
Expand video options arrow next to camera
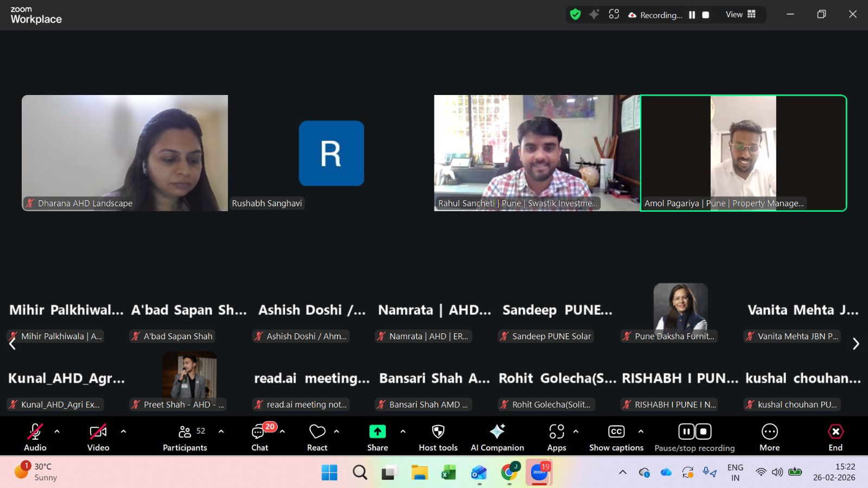pos(123,432)
